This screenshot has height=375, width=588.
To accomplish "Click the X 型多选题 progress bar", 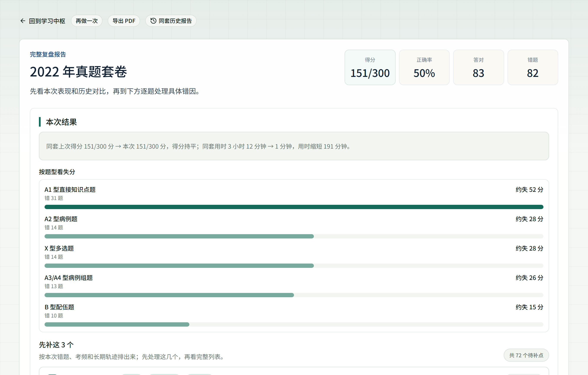I will (x=294, y=266).
